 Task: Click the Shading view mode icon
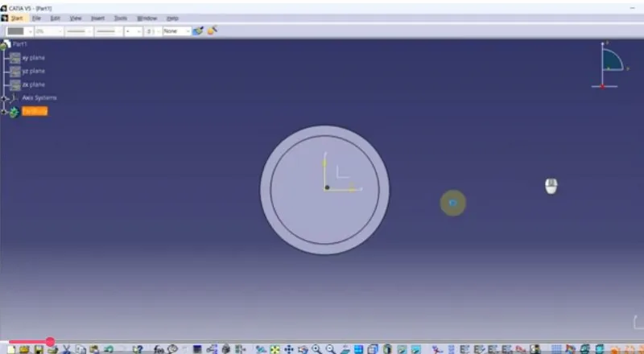pyautogui.click(x=387, y=349)
